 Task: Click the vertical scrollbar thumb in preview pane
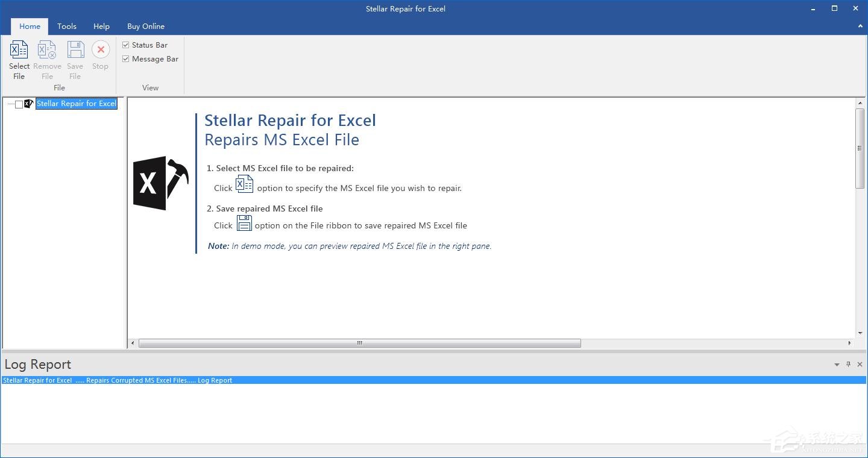(x=860, y=149)
